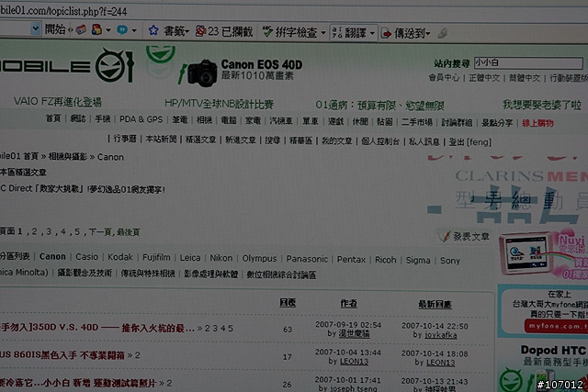Open the 會員中心 member center link
Screen dimensions: 588x392
coord(444,78)
